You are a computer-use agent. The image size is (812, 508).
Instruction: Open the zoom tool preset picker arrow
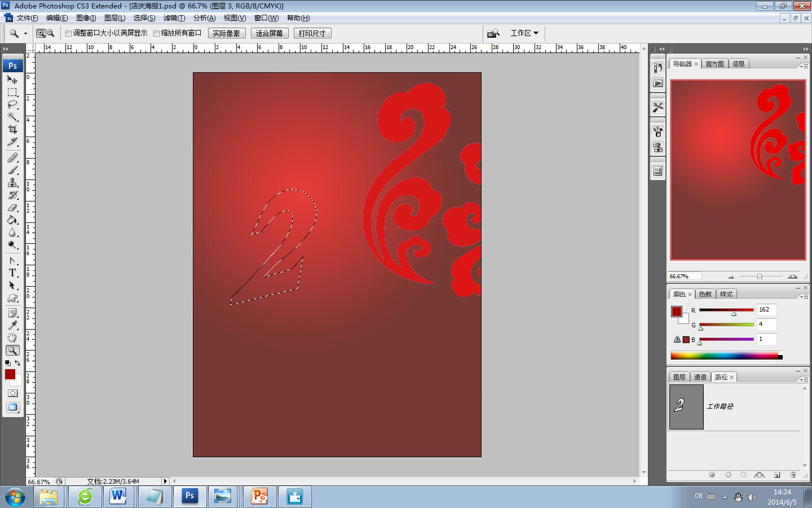[25, 33]
